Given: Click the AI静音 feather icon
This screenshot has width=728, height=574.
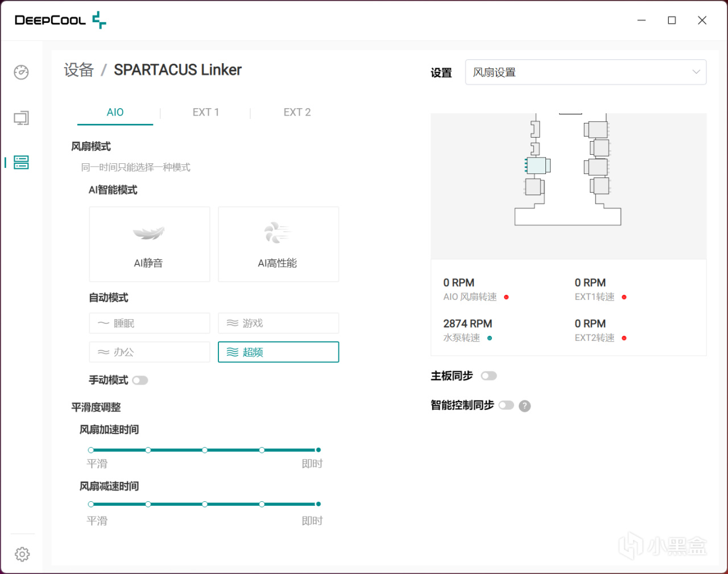Looking at the screenshot, I should [148, 233].
